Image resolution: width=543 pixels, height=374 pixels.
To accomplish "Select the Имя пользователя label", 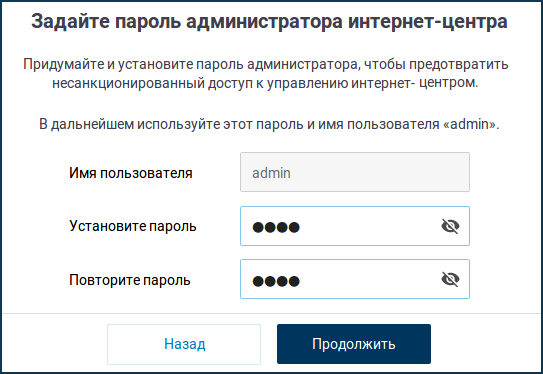I will click(131, 173).
